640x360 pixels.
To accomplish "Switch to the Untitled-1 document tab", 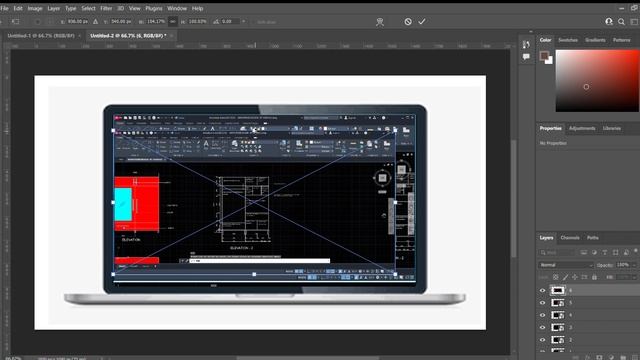I will (41, 36).
